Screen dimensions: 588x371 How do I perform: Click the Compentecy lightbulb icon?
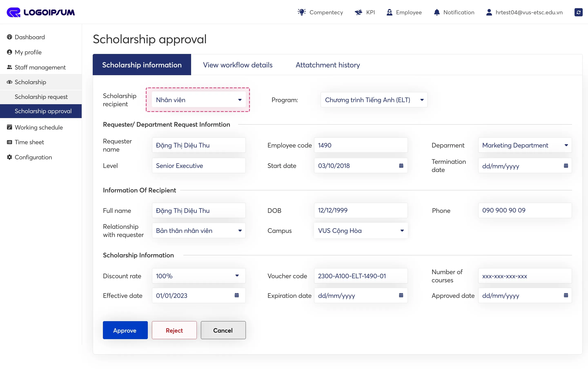[302, 12]
